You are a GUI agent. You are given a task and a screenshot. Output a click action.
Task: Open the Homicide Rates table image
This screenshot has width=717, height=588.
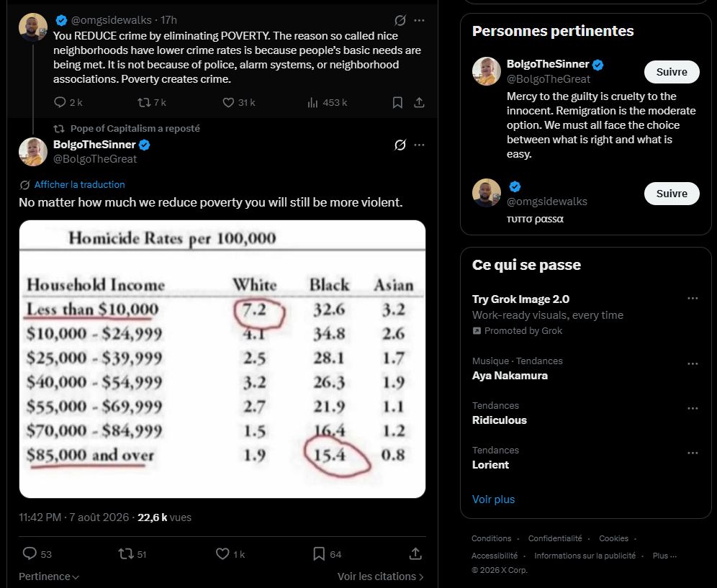point(222,359)
